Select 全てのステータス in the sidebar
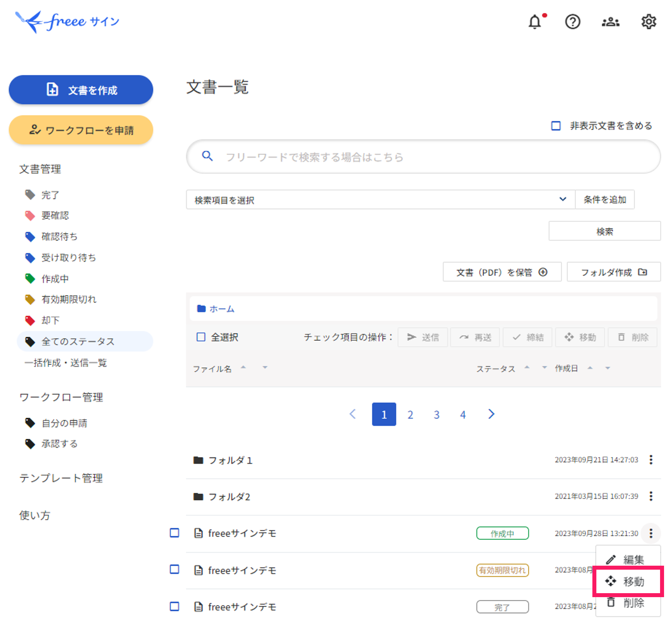 (85, 341)
